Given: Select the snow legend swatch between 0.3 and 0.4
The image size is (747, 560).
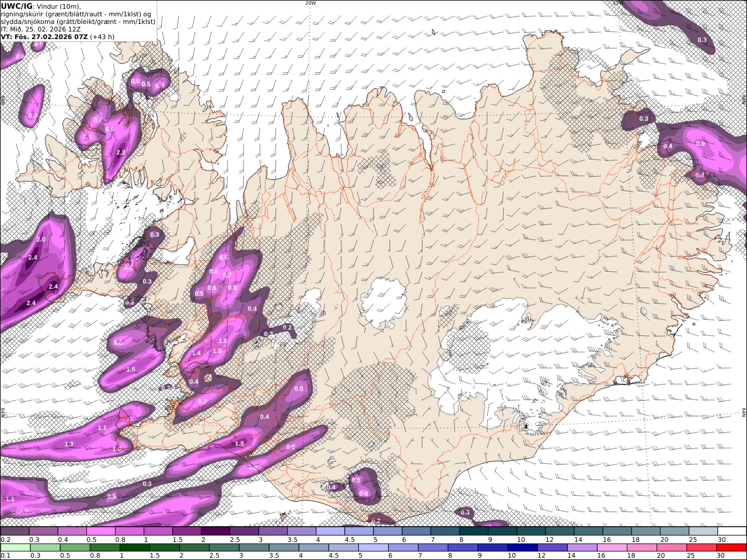Looking at the screenshot, I should tap(43, 531).
